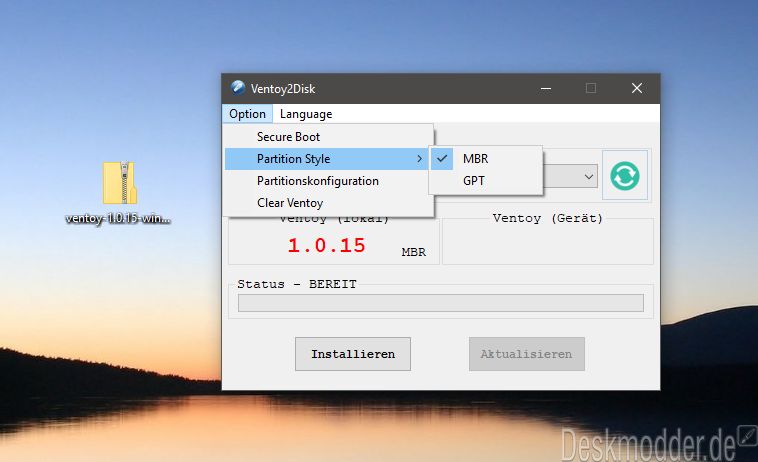Click the Ventoy (Gerät) group label
Viewport: 758px width, 462px height.
(548, 218)
